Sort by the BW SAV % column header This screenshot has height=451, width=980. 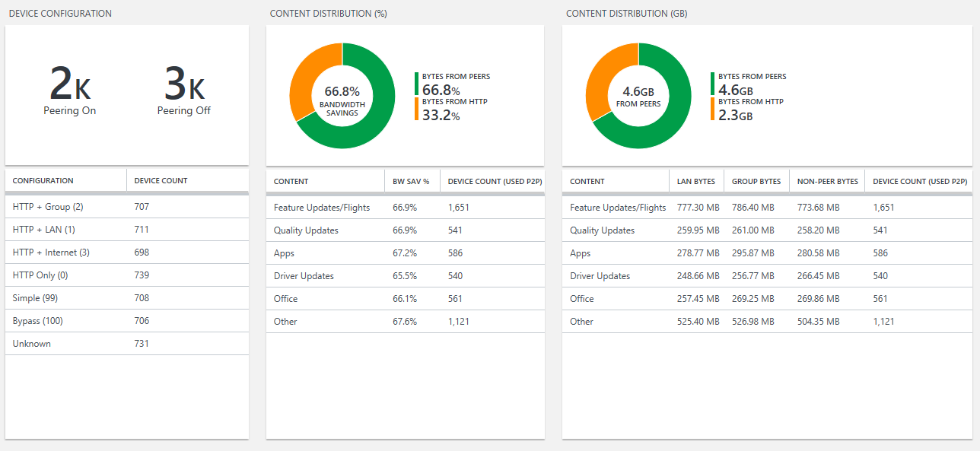(x=411, y=180)
